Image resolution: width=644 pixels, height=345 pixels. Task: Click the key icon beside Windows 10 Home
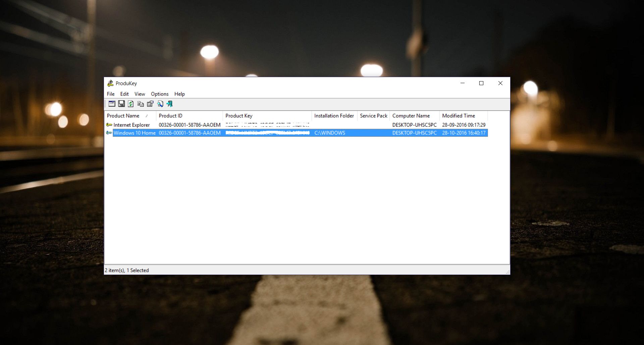point(109,133)
